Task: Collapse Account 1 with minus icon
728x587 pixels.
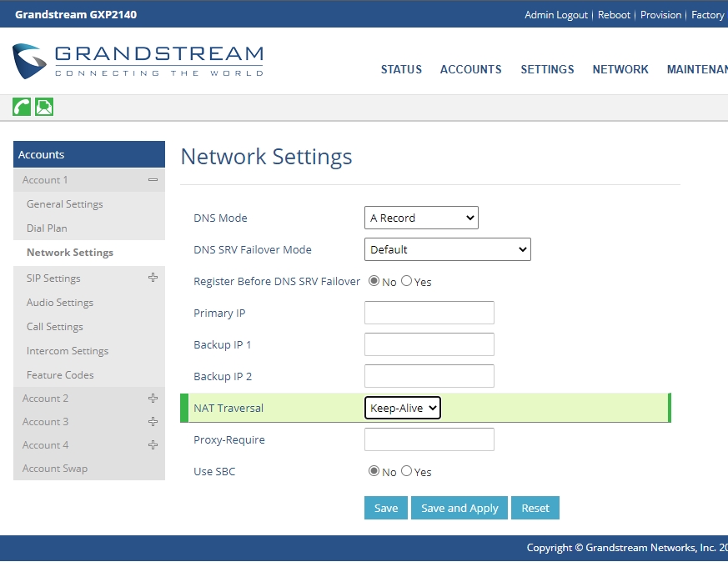Action: pyautogui.click(x=153, y=180)
